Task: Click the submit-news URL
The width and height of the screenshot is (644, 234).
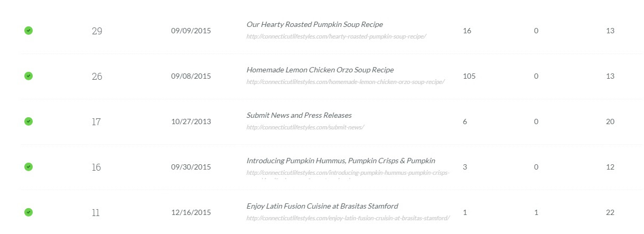Action: click(x=305, y=127)
